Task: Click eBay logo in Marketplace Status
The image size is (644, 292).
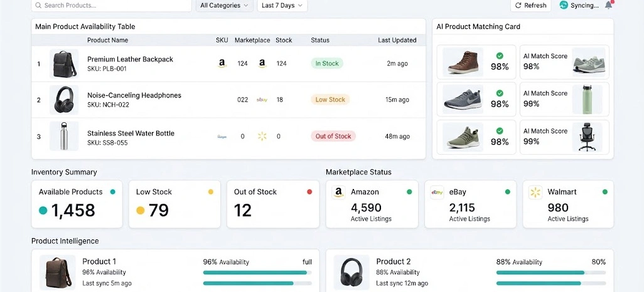Action: click(437, 192)
